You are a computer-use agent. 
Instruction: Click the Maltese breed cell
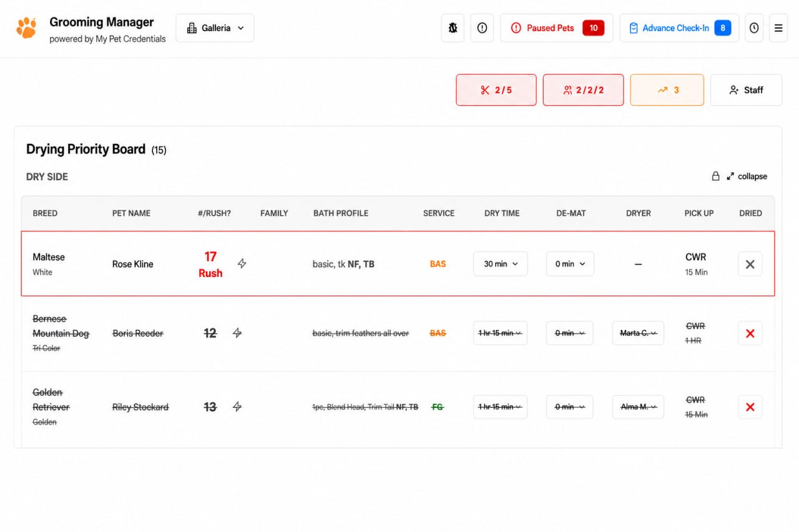point(49,263)
